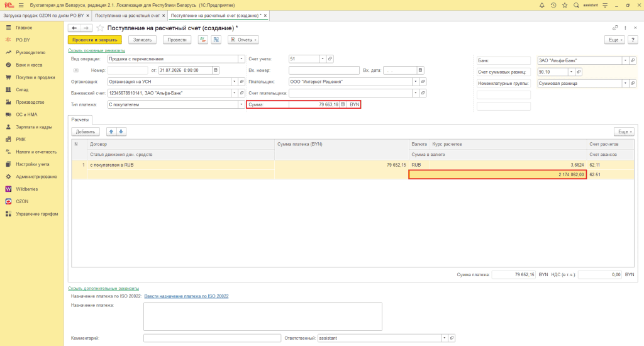644x346 pixels.
Task: Open Плательщик record link icon
Action: pyautogui.click(x=423, y=82)
